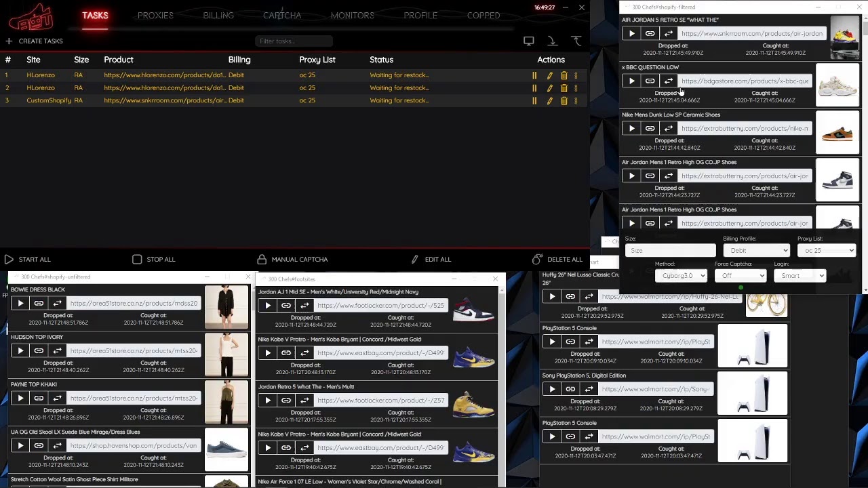Click link icon for Sony PlayStation 5 Digital Edition
Viewport: 868px width, 488px height.
570,389
